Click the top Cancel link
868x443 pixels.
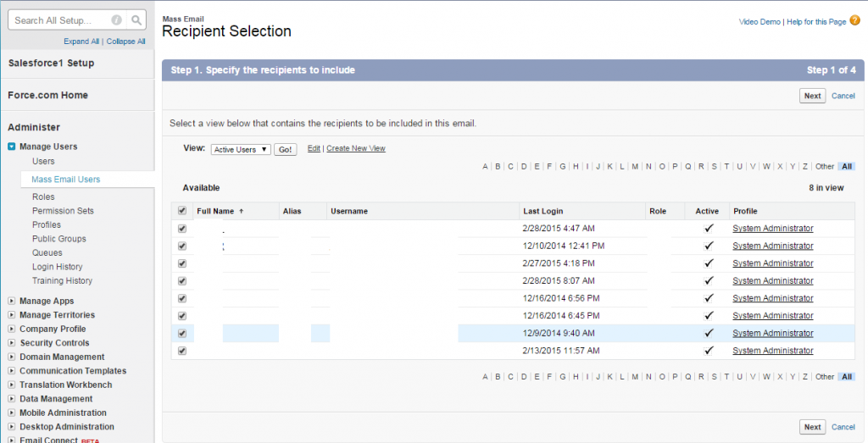[843, 96]
